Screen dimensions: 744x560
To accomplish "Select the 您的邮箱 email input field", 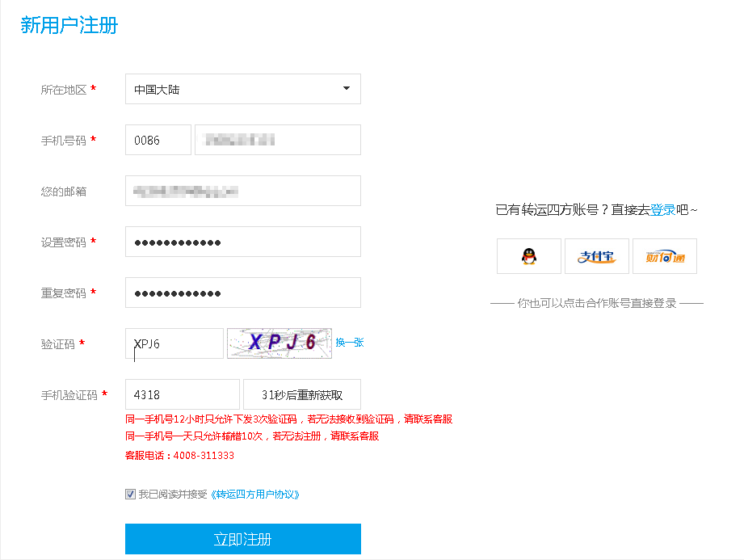I will click(x=242, y=191).
